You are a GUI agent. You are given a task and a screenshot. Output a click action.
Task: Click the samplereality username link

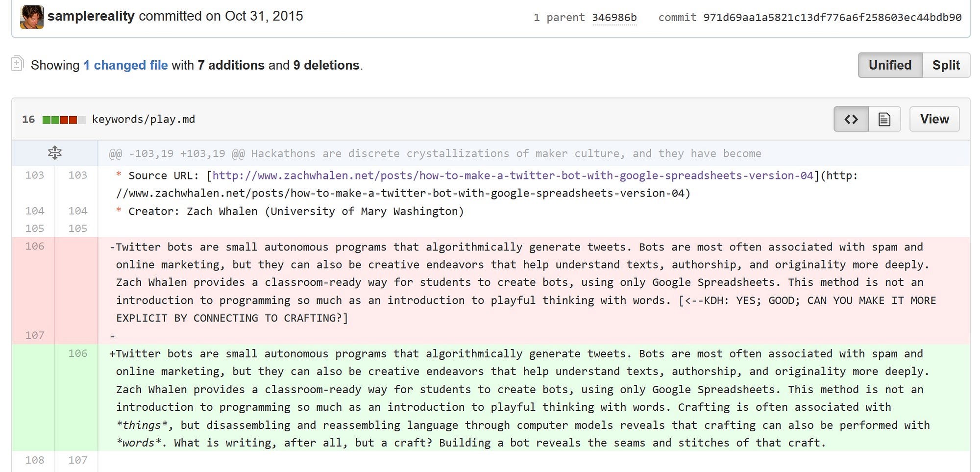pyautogui.click(x=91, y=16)
